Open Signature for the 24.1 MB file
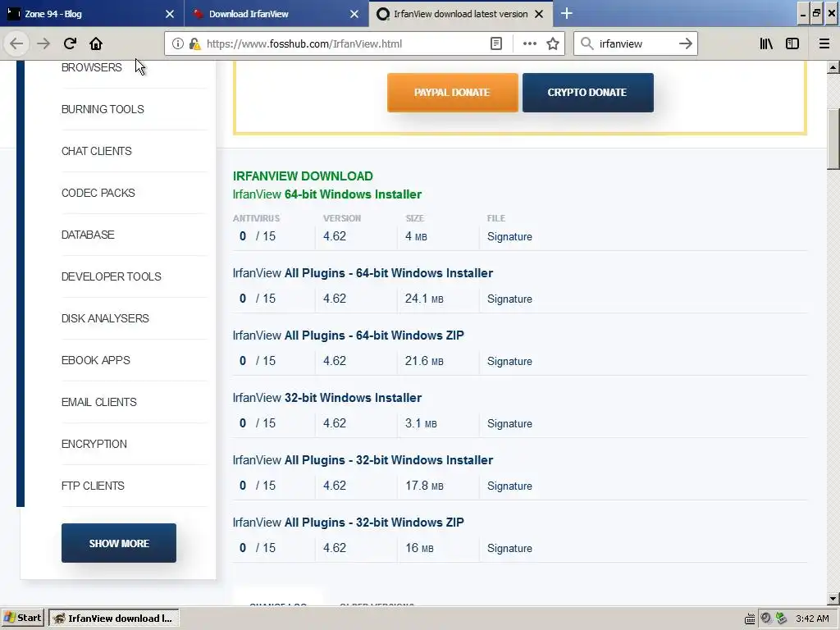 (x=509, y=299)
